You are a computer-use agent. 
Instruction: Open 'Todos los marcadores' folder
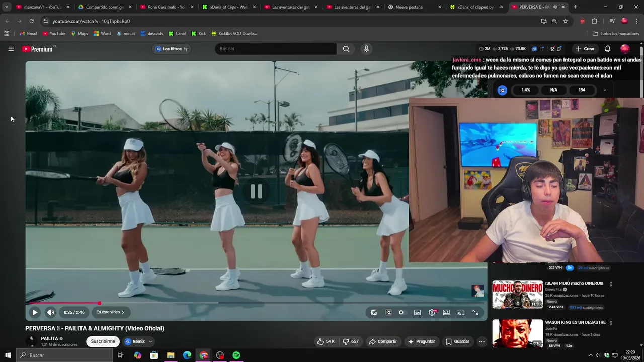616,34
